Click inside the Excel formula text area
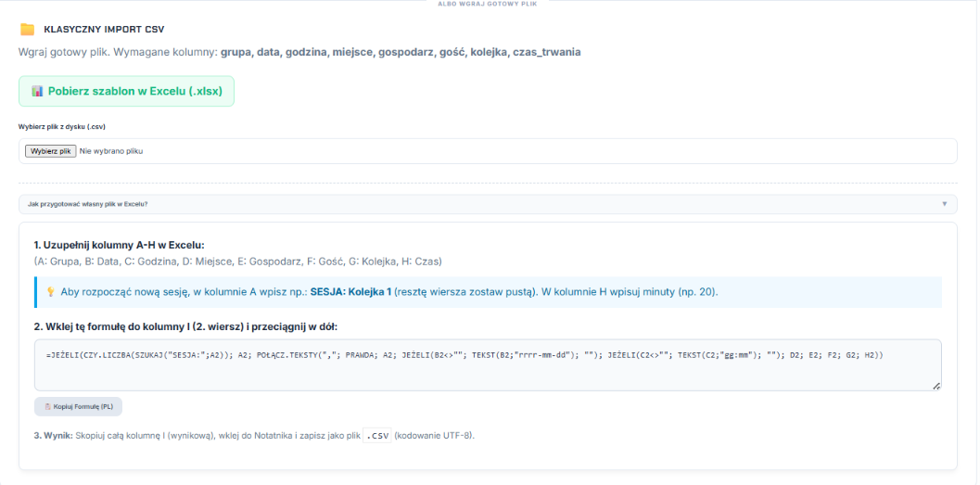 click(488, 365)
